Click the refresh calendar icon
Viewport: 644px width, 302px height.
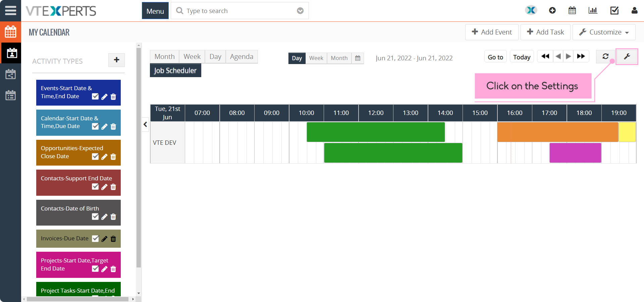[605, 56]
